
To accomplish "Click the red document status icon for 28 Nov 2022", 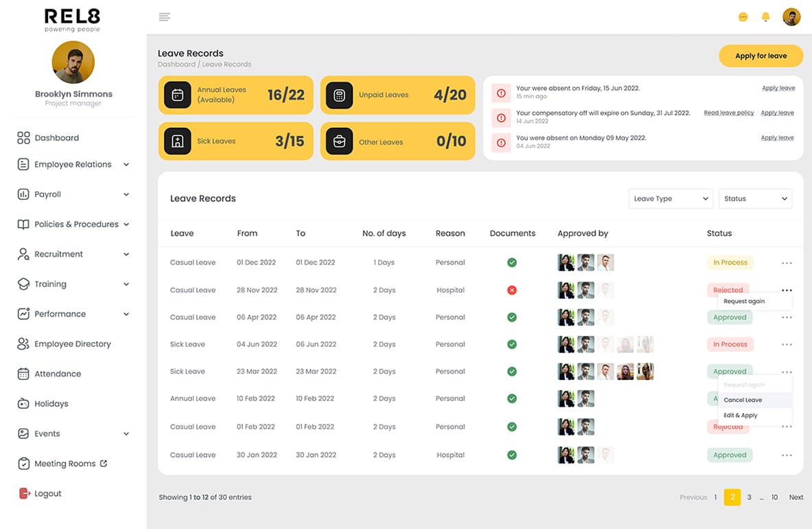I will (512, 290).
